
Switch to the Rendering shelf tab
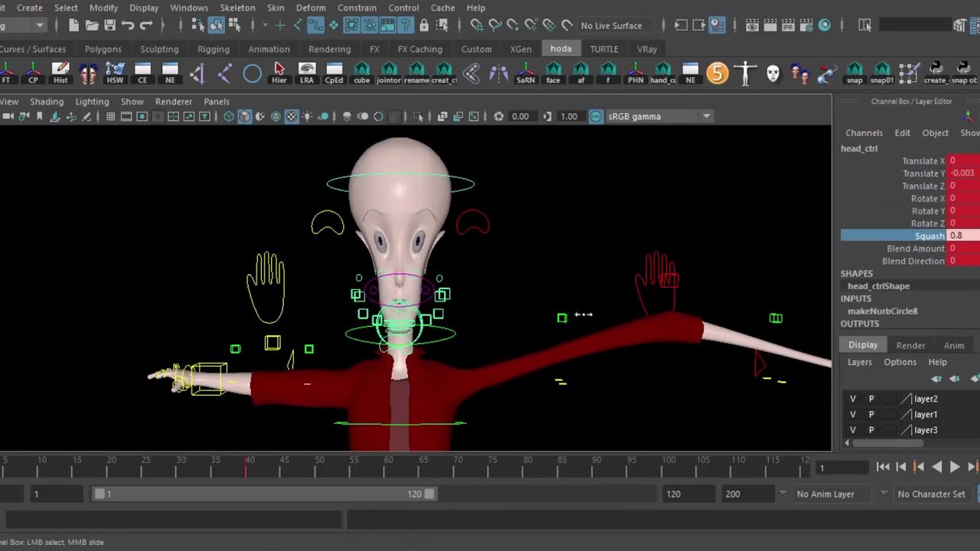click(x=329, y=48)
